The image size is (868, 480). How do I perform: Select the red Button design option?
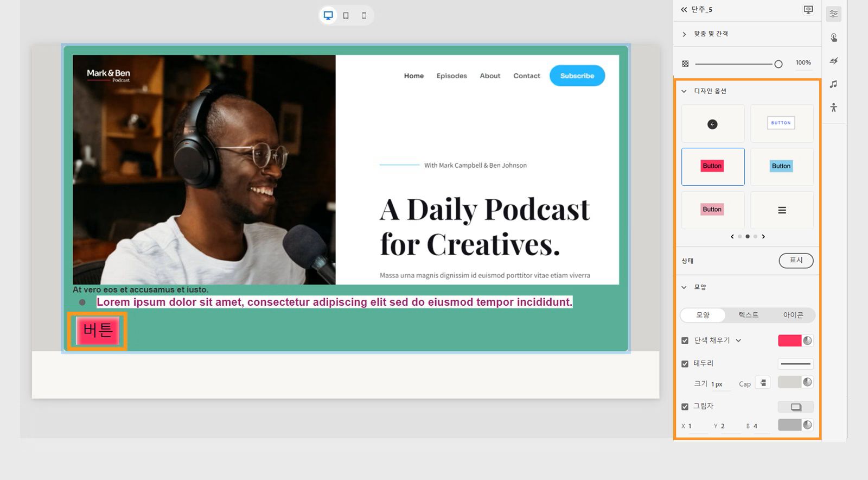[713, 167]
